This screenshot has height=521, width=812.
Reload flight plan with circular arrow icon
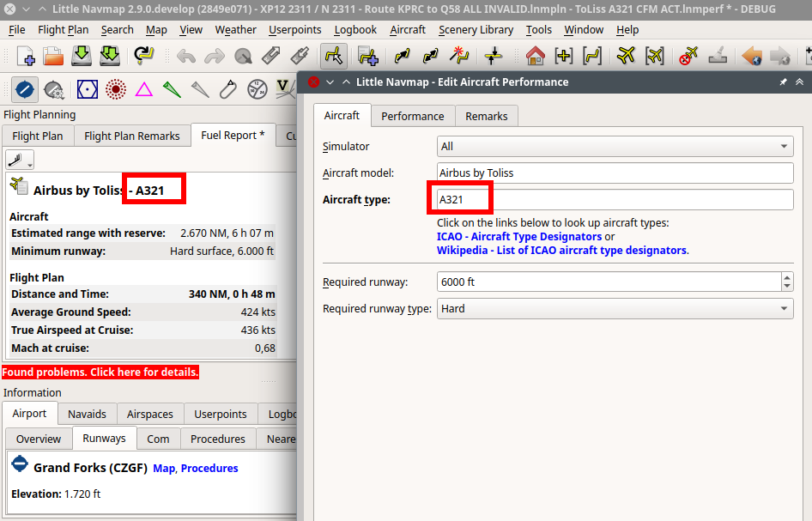click(143, 56)
